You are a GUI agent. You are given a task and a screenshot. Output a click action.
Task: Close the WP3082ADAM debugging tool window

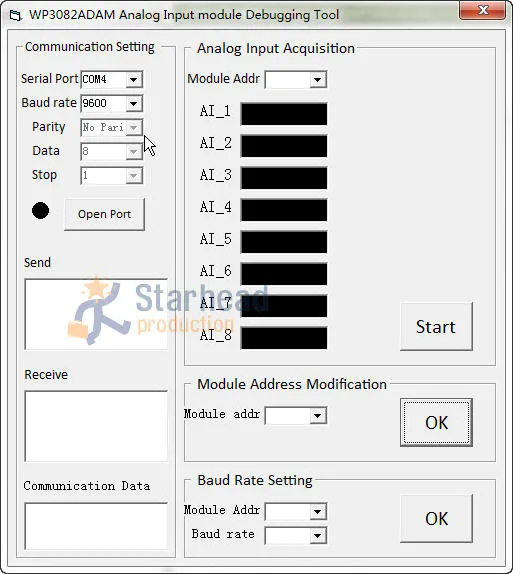coord(483,10)
